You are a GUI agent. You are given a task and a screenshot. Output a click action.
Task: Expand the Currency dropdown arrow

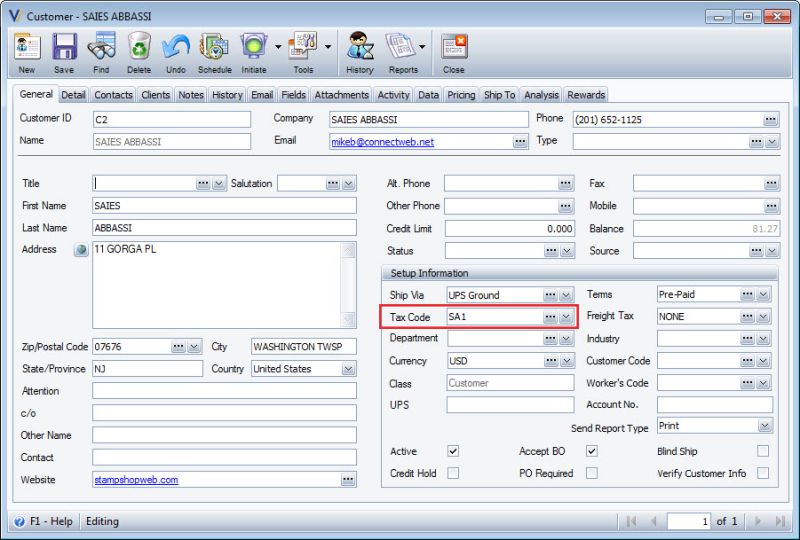point(566,361)
